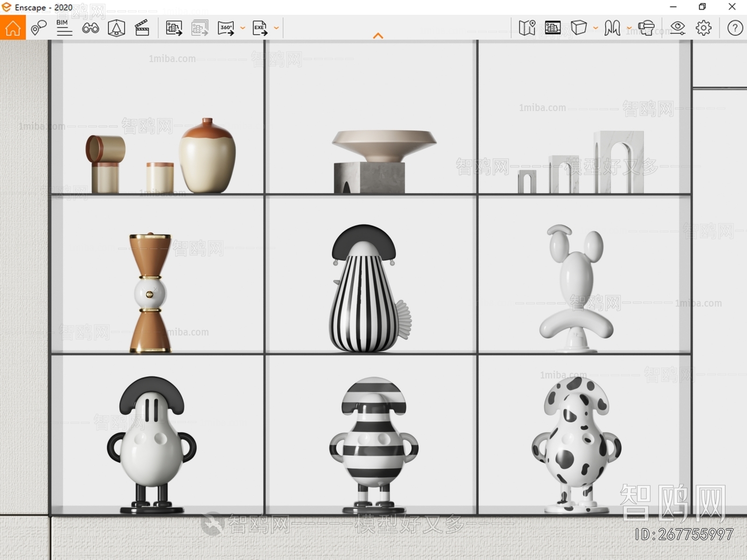Toggle the Mini Map icon
Screen dimensions: 747x560
[x=527, y=28]
